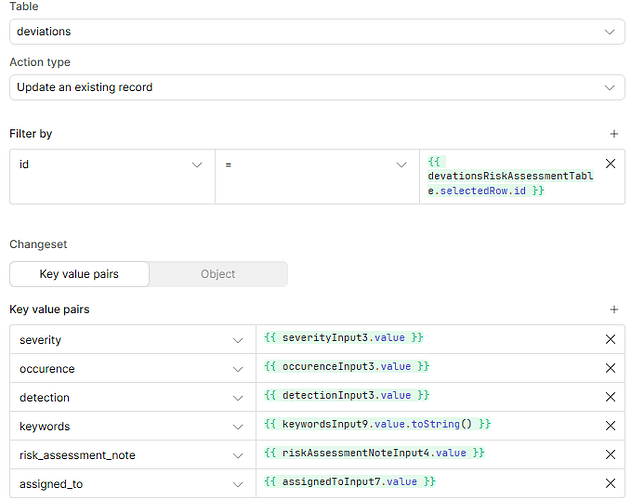Add a new filter with plus icon
Viewport: 631px width, 500px height.
tap(614, 134)
